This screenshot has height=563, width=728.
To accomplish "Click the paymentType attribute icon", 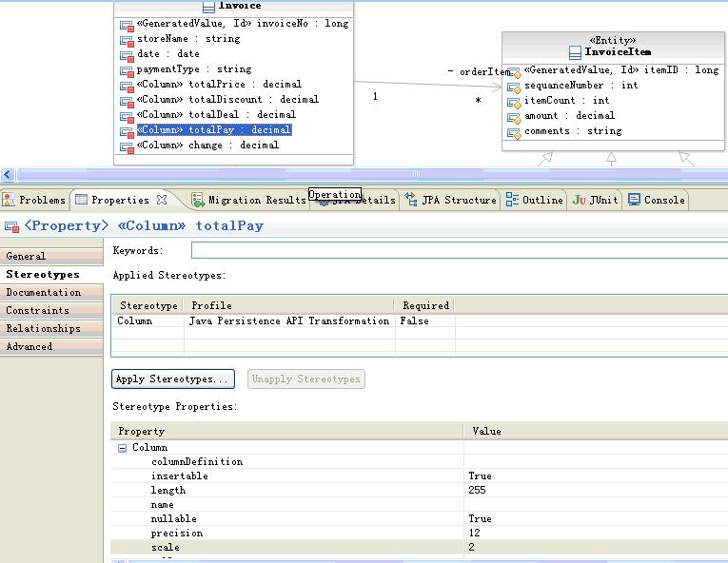I will 127,71.
